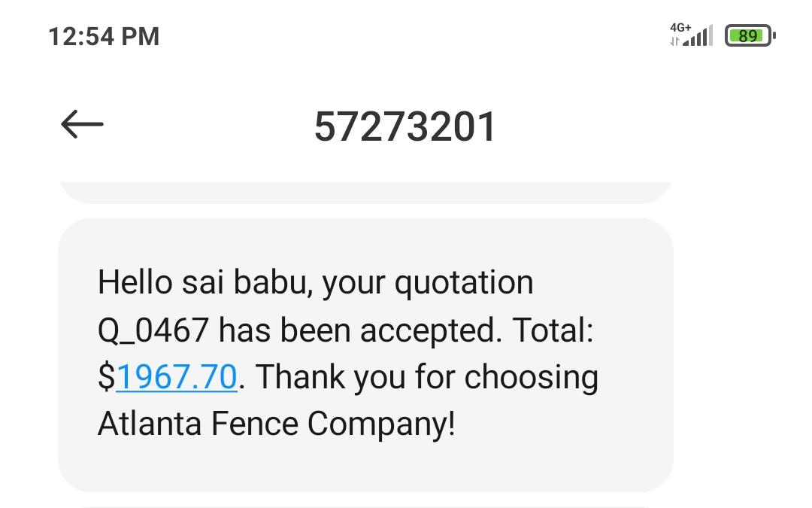Open sender 57273201 contact details

[405, 126]
